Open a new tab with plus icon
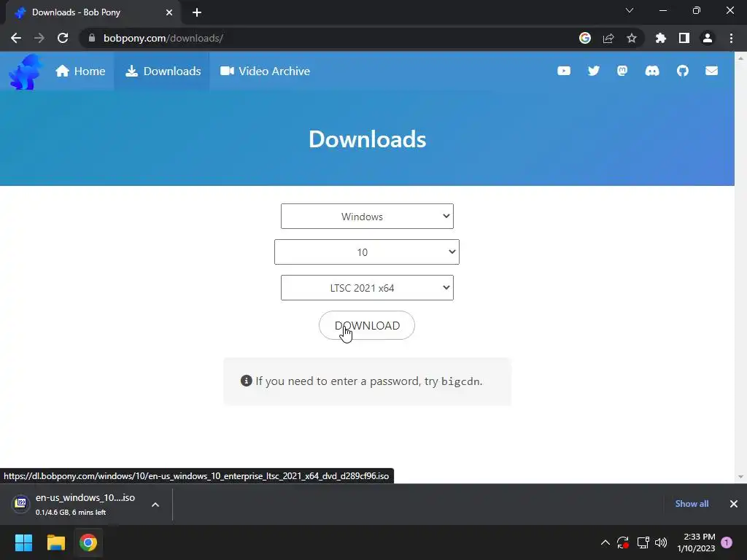The image size is (747, 560). point(197,12)
